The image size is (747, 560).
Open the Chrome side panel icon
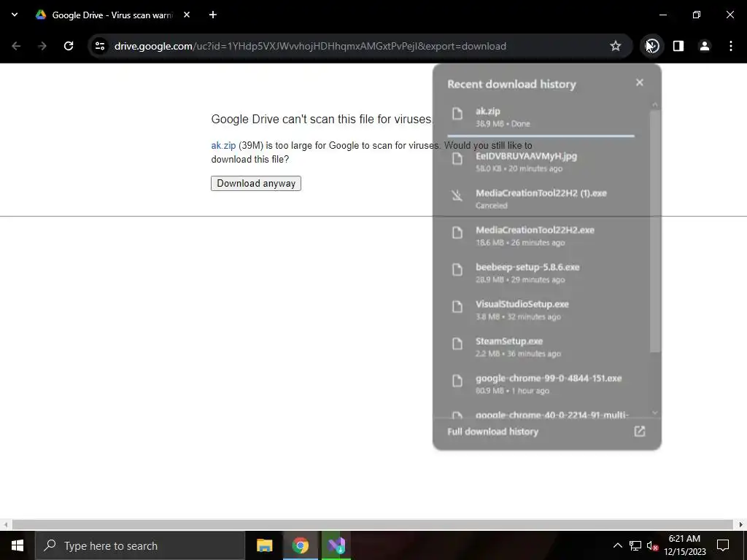pyautogui.click(x=678, y=46)
